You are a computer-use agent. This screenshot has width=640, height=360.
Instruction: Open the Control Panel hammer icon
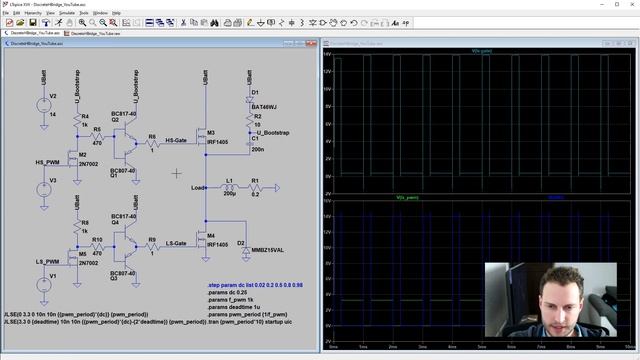pyautogui.click(x=46, y=23)
